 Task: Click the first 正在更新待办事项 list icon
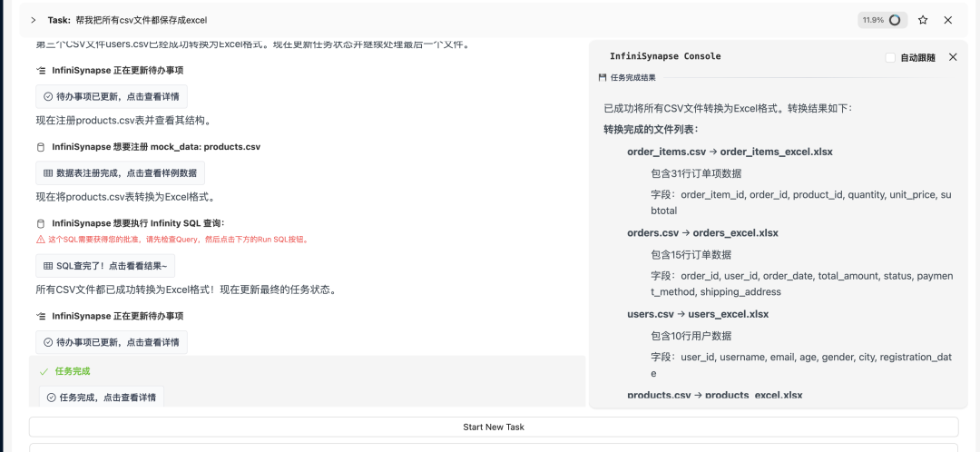click(41, 71)
